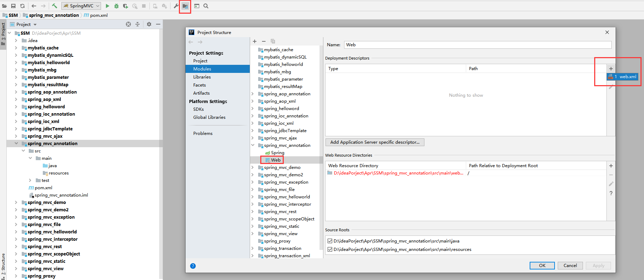Click the copy module icon
The width and height of the screenshot is (644, 280).
(x=273, y=41)
